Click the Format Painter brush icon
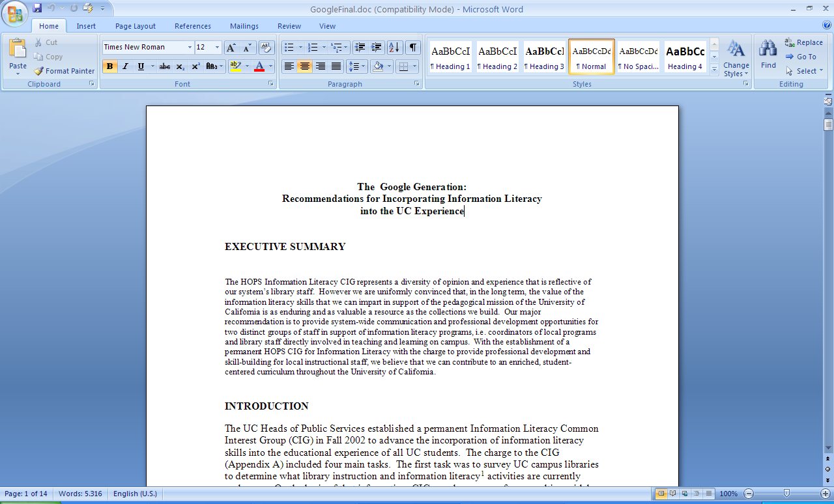This screenshot has width=834, height=504. [x=39, y=71]
